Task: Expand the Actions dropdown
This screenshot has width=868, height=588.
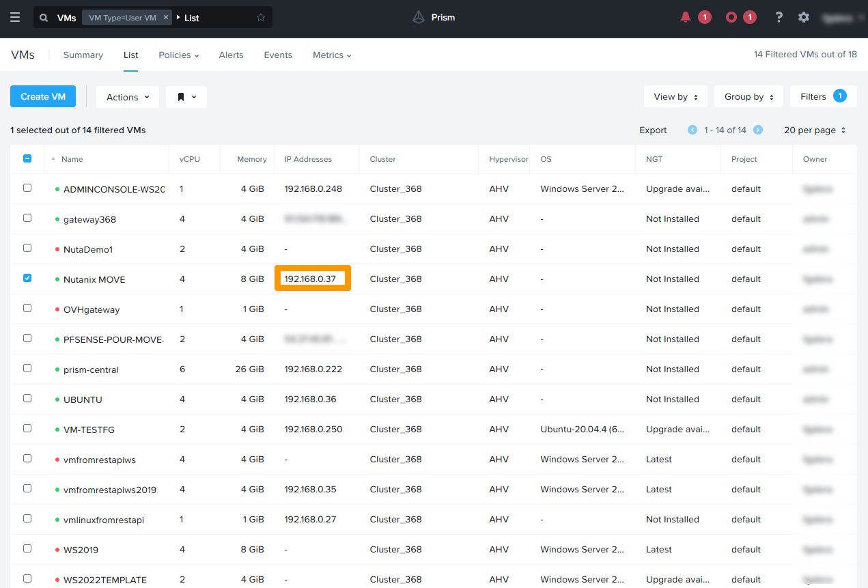Action: pyautogui.click(x=128, y=97)
